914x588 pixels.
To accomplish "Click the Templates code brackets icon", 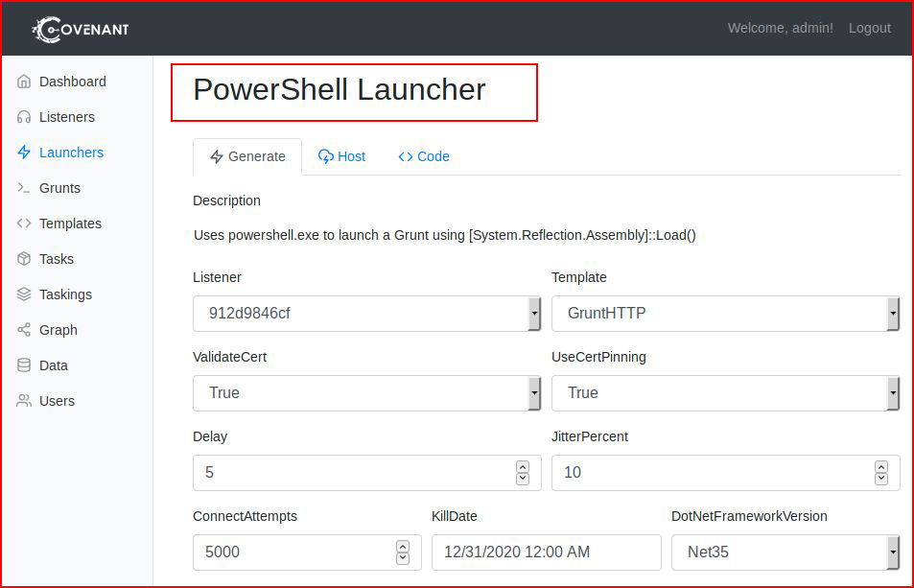I will tap(24, 223).
